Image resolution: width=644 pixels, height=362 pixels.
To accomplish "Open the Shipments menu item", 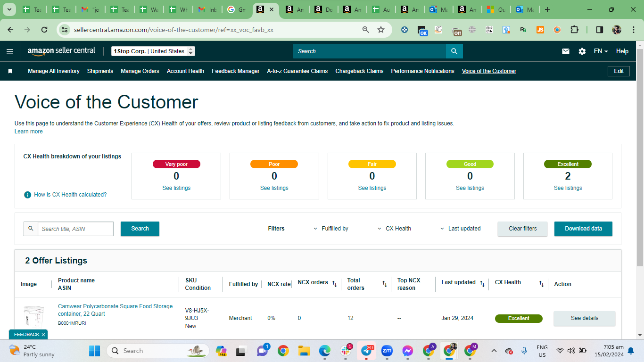I will (x=100, y=71).
